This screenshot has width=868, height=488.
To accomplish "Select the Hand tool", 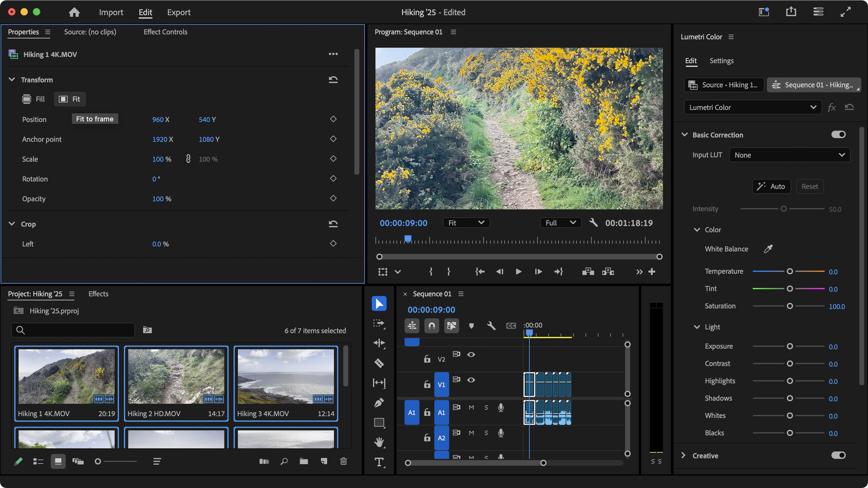I will (x=378, y=442).
